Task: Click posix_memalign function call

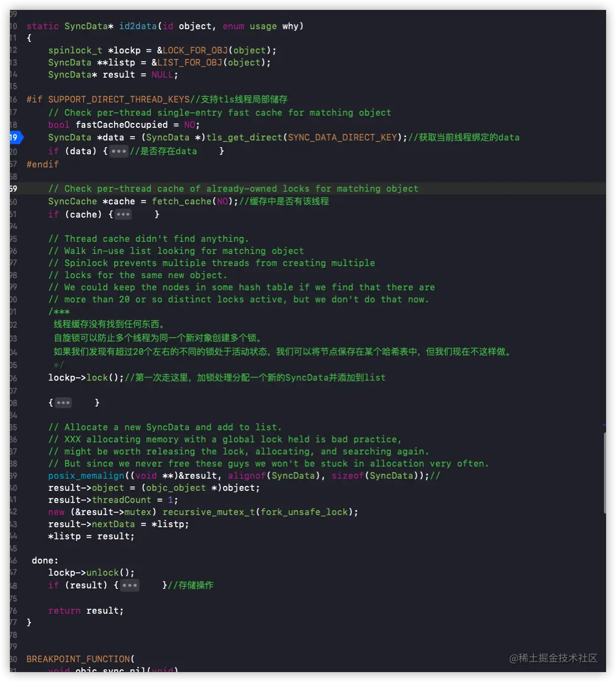Action: 86,475
